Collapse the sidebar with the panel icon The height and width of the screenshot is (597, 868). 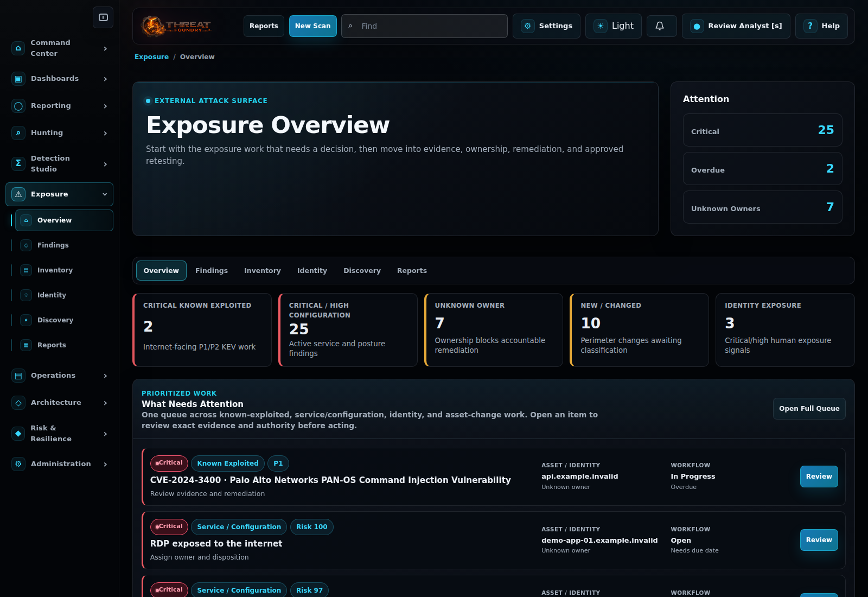[103, 17]
